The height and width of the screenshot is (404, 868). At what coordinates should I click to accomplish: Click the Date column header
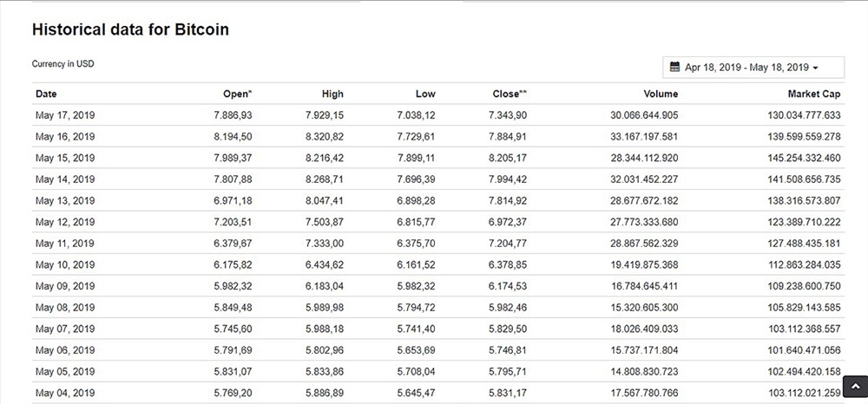46,94
